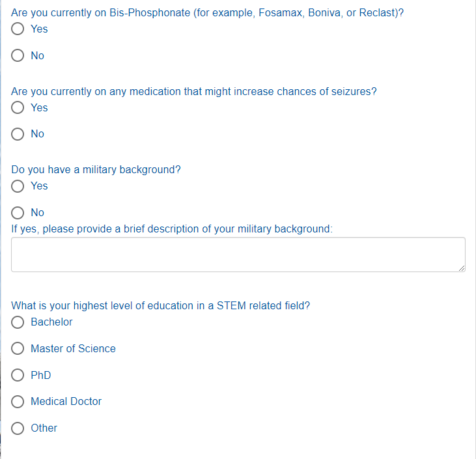Click the 'Medical Doctor' label text
Viewport: 476px width, 459px height.
[x=66, y=402]
